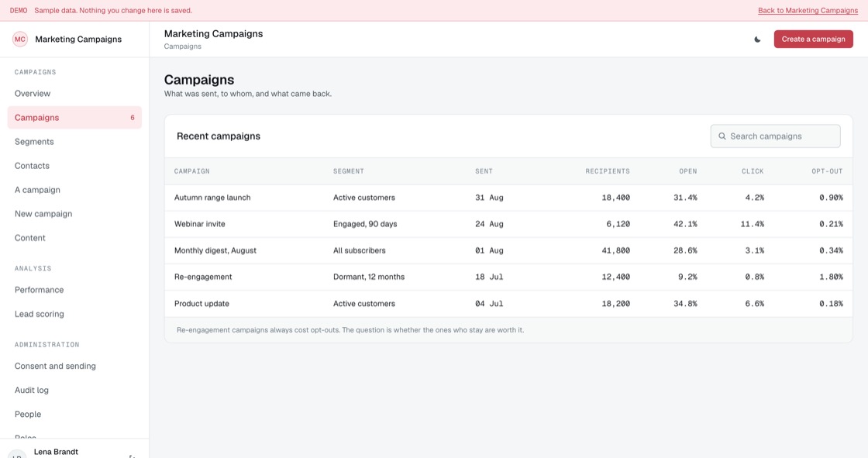Choose New campaign in the sidebar
868x458 pixels.
(x=74, y=214)
